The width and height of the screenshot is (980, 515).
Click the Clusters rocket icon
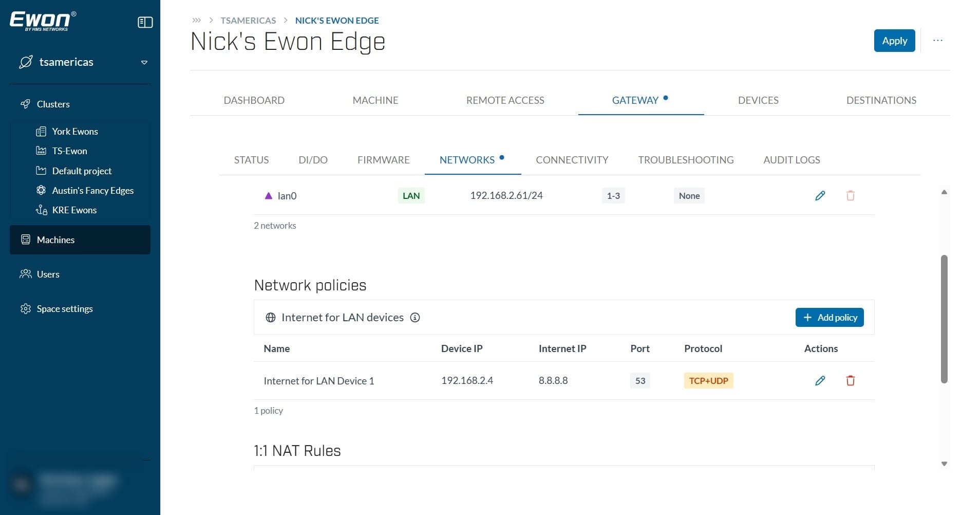coord(25,104)
